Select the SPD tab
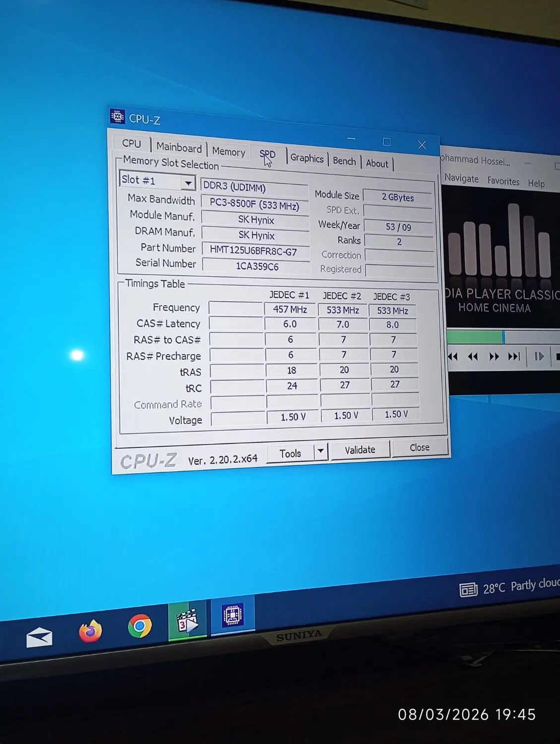Screen dimensions: 560x744 (267, 155)
